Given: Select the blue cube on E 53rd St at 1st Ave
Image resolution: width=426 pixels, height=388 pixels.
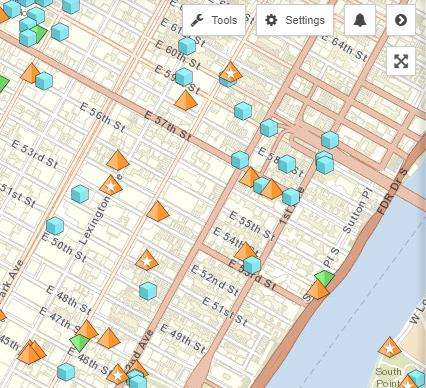Looking at the screenshot, I should (x=252, y=265).
